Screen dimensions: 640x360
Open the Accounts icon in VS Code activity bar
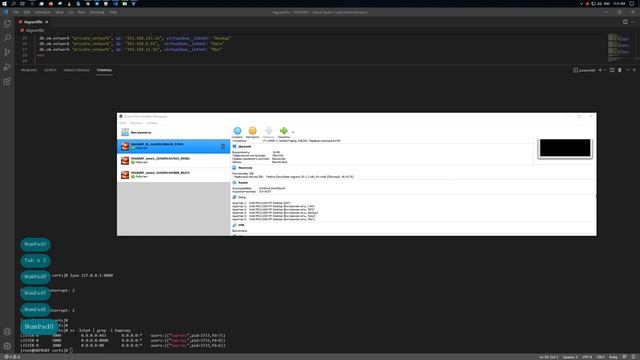coord(7,332)
